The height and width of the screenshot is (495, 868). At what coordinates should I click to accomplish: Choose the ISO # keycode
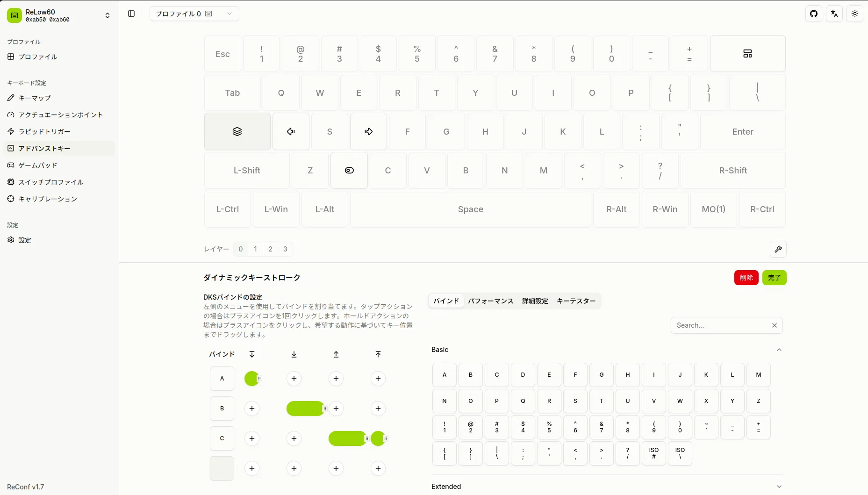pos(654,453)
